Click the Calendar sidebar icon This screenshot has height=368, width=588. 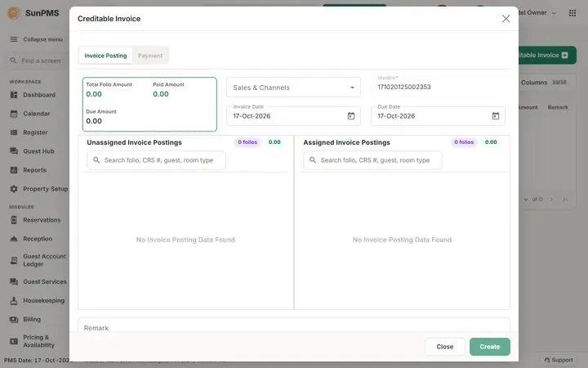pyautogui.click(x=14, y=114)
